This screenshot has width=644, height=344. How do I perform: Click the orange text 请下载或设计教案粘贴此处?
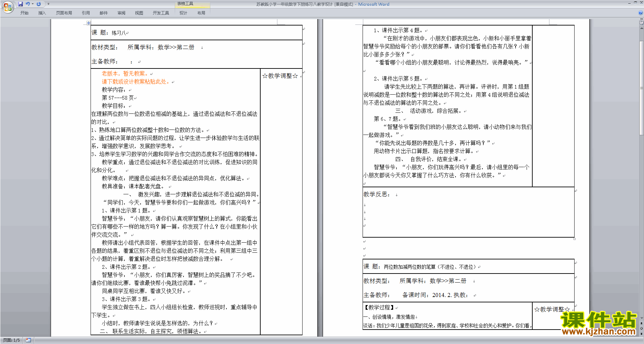[137, 82]
